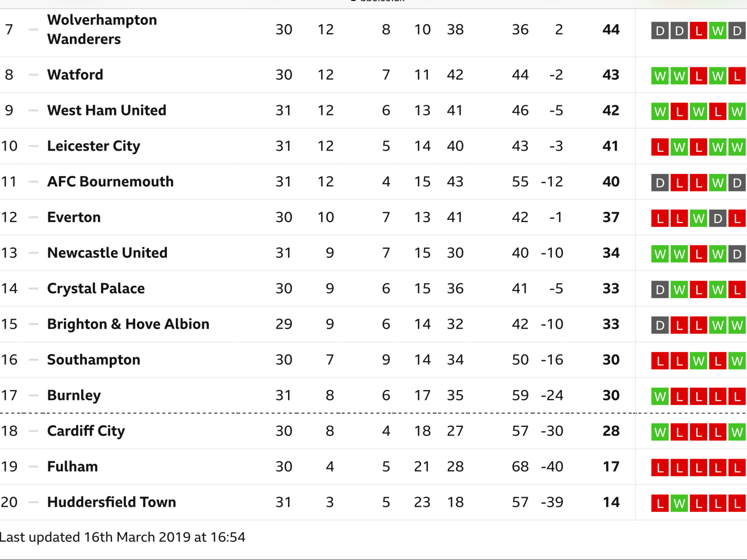Viewport: 747px width, 560px height.
Task: Open the Watford team page
Action: pyautogui.click(x=75, y=75)
